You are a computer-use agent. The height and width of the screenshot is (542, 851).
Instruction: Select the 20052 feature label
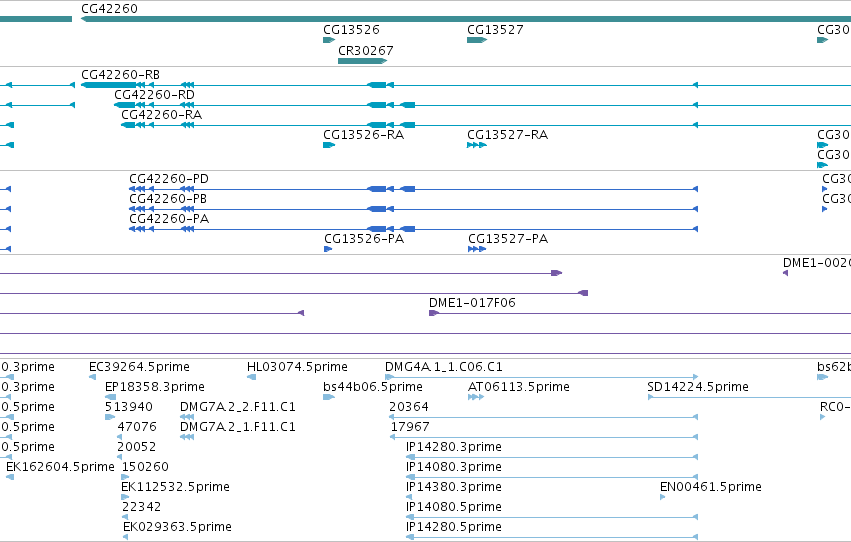tap(137, 448)
